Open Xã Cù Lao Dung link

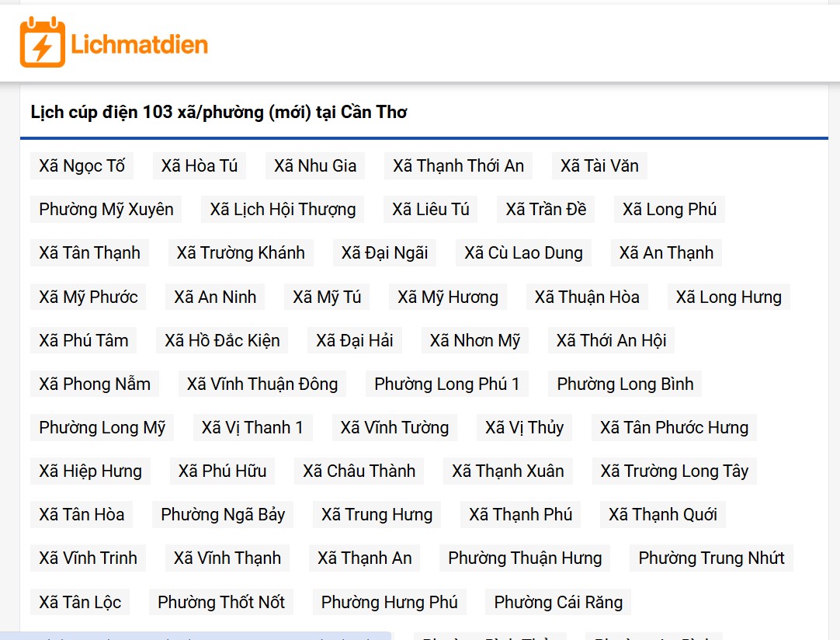click(523, 252)
